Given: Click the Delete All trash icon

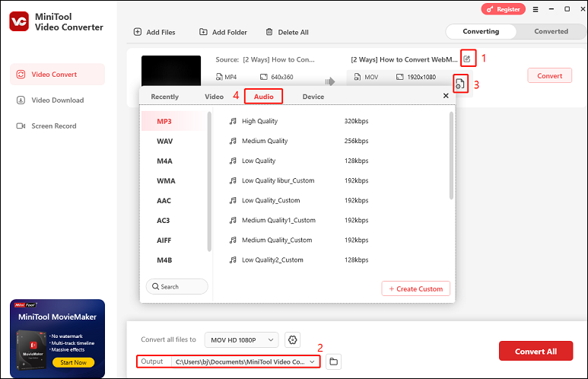Looking at the screenshot, I should 269,32.
